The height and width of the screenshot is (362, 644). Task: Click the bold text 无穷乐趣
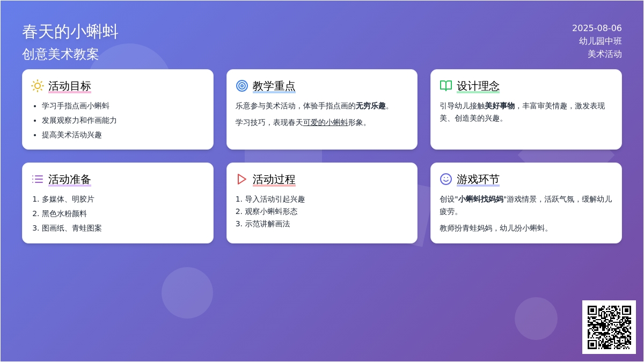[371, 106]
